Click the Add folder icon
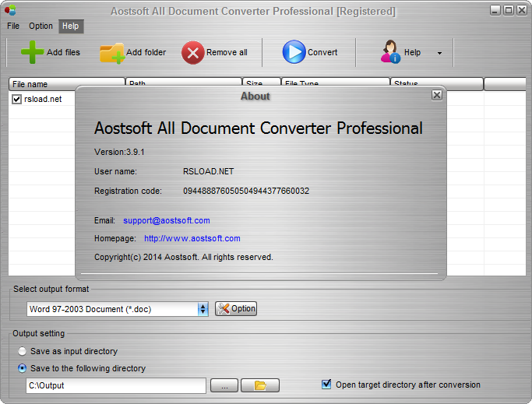This screenshot has width=532, height=404. click(112, 53)
